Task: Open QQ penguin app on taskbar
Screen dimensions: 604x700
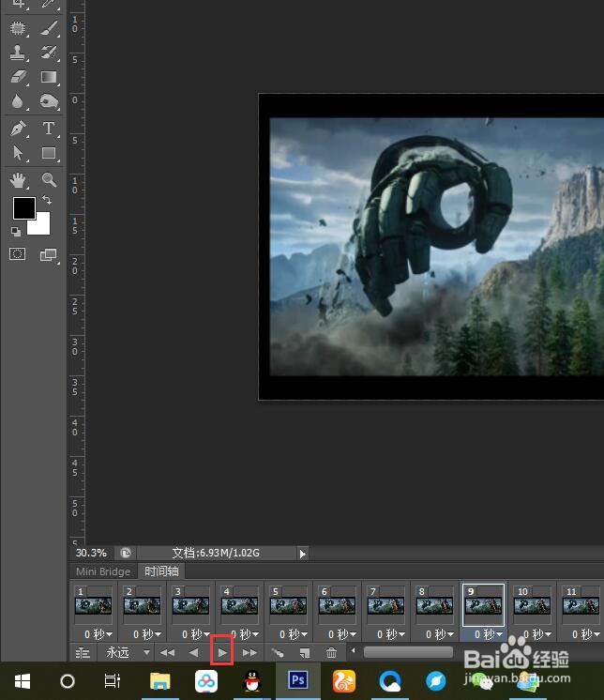Action: click(252, 681)
